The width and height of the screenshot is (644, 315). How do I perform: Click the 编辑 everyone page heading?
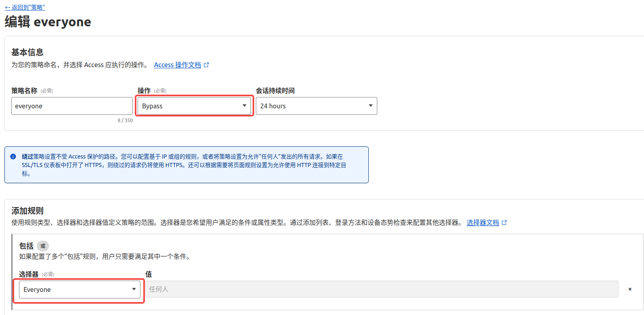pyautogui.click(x=48, y=22)
